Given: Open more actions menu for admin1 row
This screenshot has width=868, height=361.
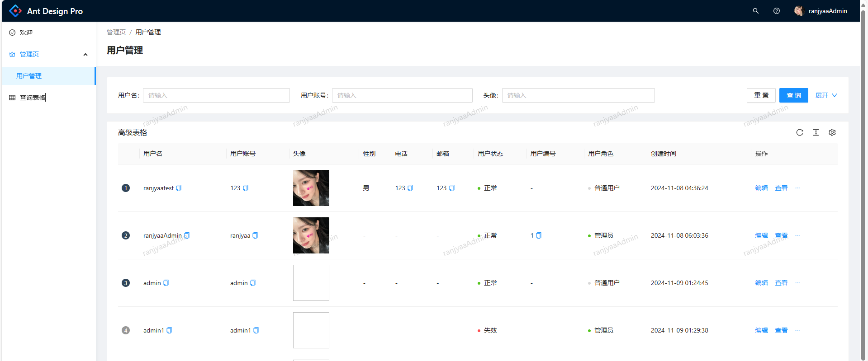Looking at the screenshot, I should (797, 330).
